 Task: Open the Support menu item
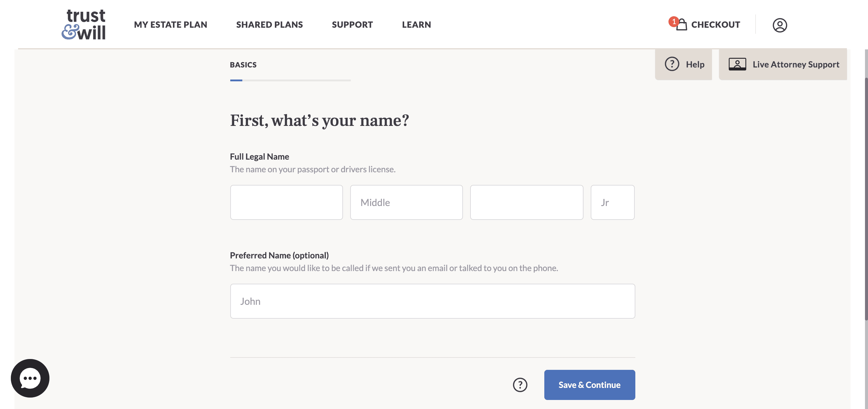tap(352, 25)
